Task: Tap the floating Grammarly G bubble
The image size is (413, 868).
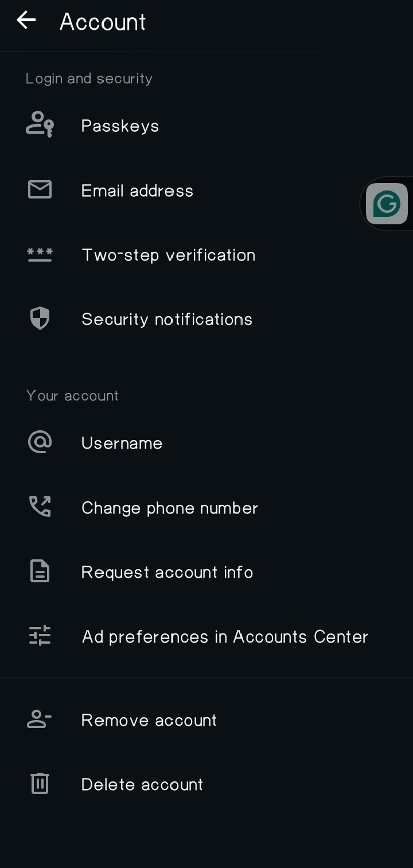Action: coord(387,204)
